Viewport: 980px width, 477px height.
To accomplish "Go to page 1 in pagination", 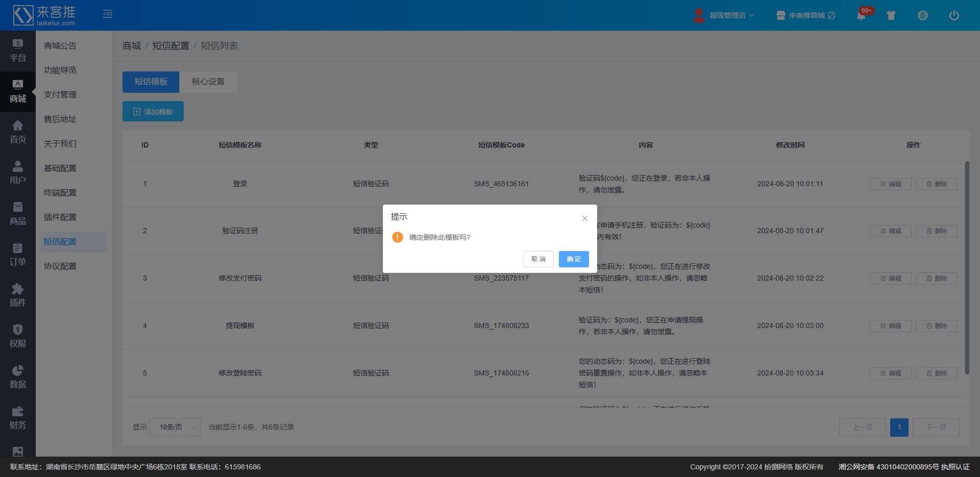I will pyautogui.click(x=899, y=428).
